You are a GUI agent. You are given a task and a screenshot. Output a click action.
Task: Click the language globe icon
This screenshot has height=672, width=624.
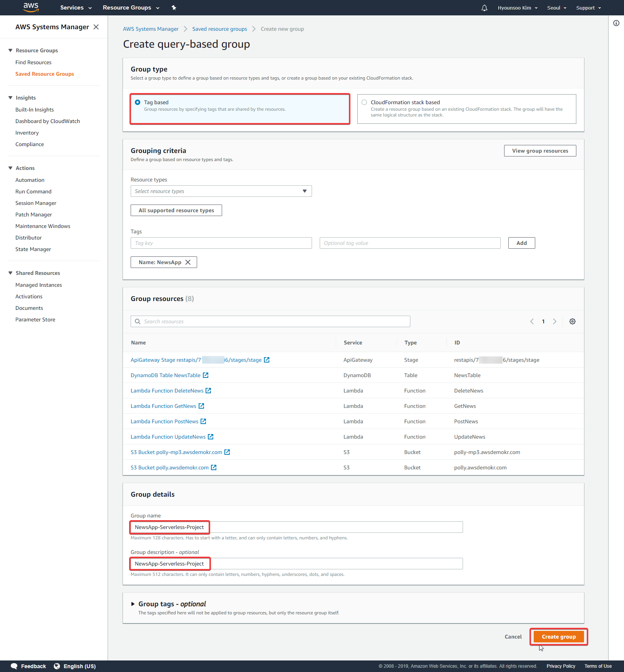[57, 666]
